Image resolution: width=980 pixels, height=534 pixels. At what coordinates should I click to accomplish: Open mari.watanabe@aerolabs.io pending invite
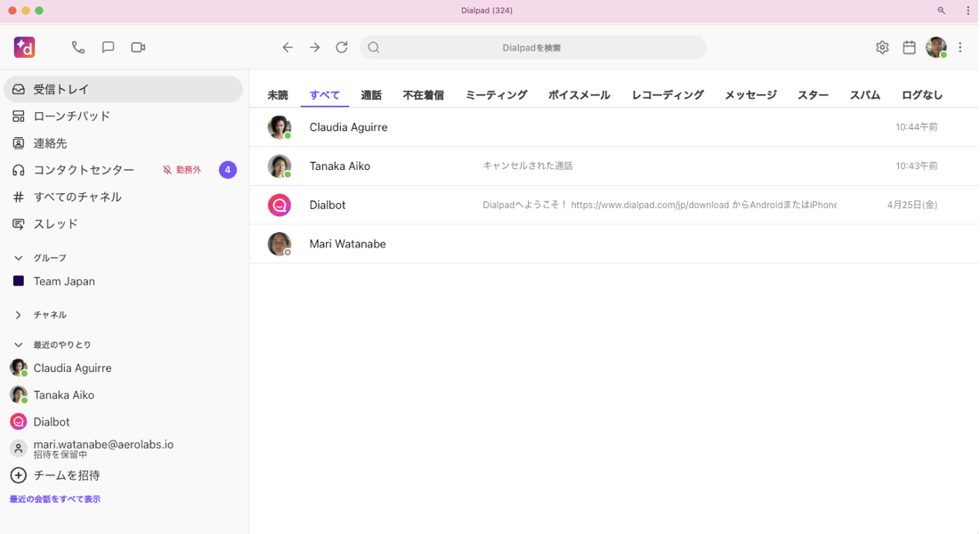[123, 449]
